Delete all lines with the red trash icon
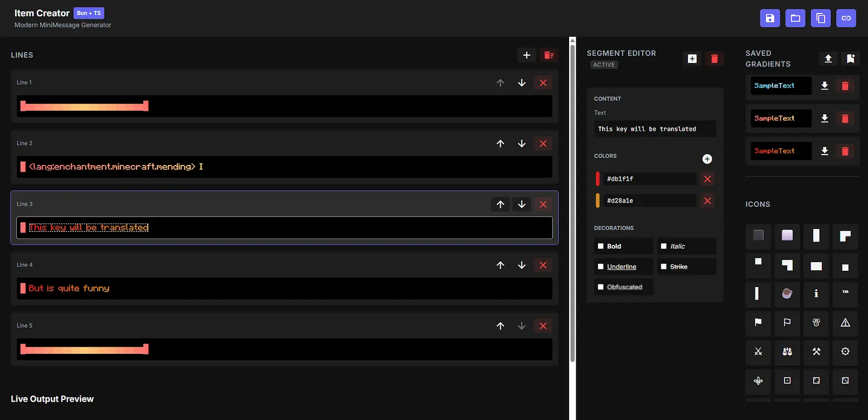This screenshot has height=420, width=868. click(x=548, y=55)
